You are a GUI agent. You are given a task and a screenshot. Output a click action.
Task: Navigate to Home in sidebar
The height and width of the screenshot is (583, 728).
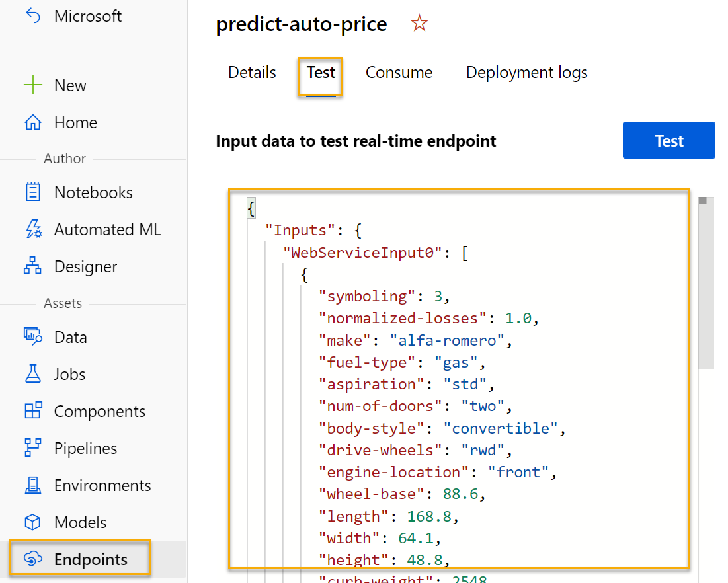pyautogui.click(x=75, y=122)
